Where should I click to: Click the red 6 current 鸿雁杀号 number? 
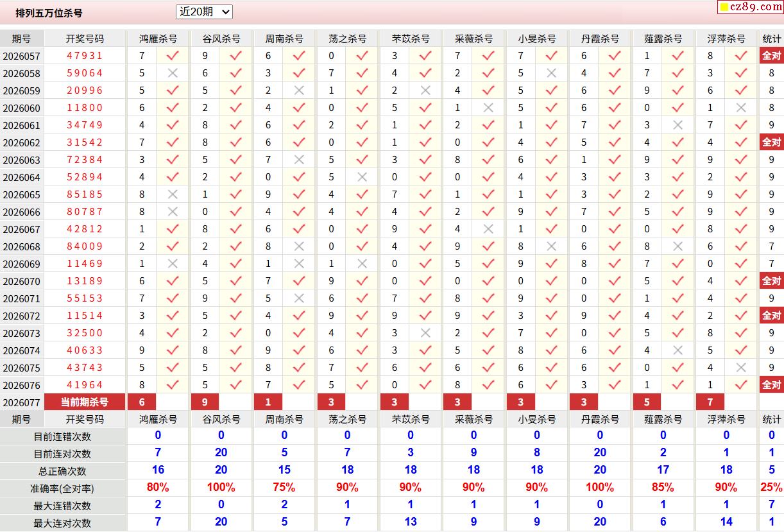(142, 402)
